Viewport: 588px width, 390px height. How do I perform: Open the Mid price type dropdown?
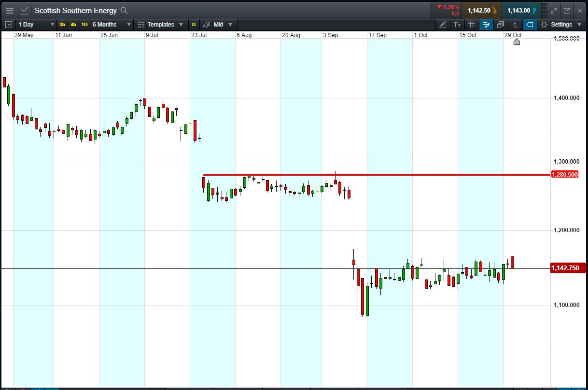pyautogui.click(x=218, y=25)
